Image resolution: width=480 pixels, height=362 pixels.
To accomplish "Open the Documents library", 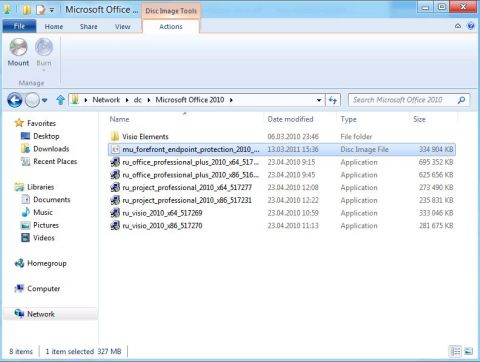I will pyautogui.click(x=52, y=200).
